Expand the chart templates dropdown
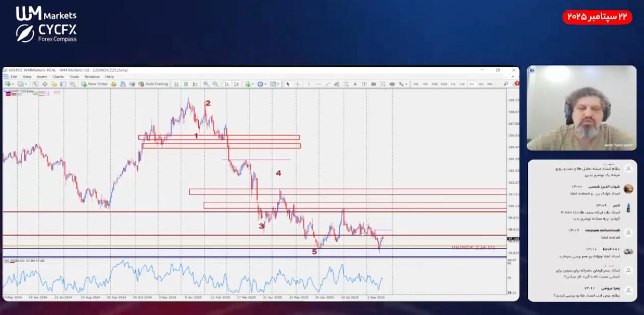The width and height of the screenshot is (644, 315). click(x=274, y=84)
